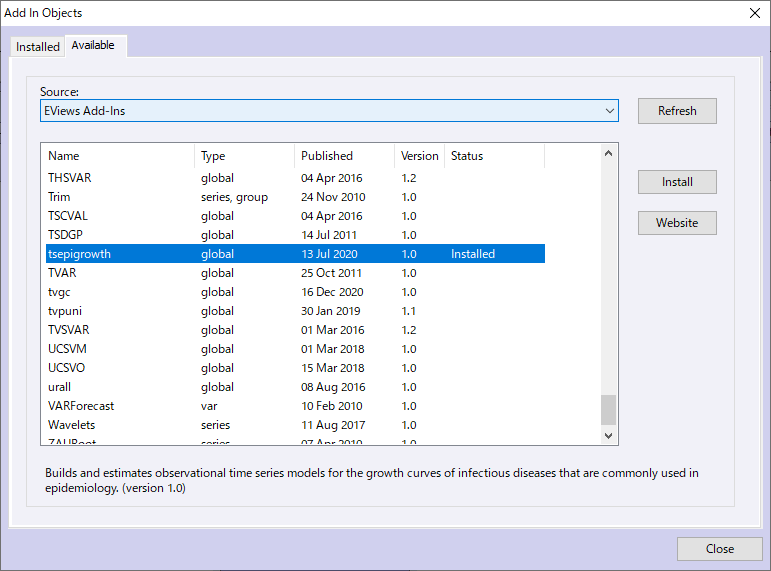Select the TSDGP add-in row
The height and width of the screenshot is (571, 771).
pos(295,235)
